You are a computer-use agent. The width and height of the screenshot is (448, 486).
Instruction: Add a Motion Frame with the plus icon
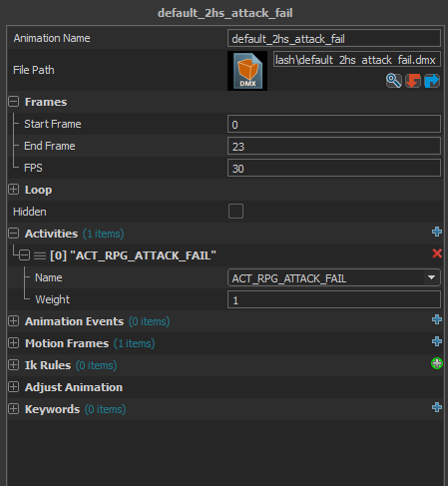[437, 341]
